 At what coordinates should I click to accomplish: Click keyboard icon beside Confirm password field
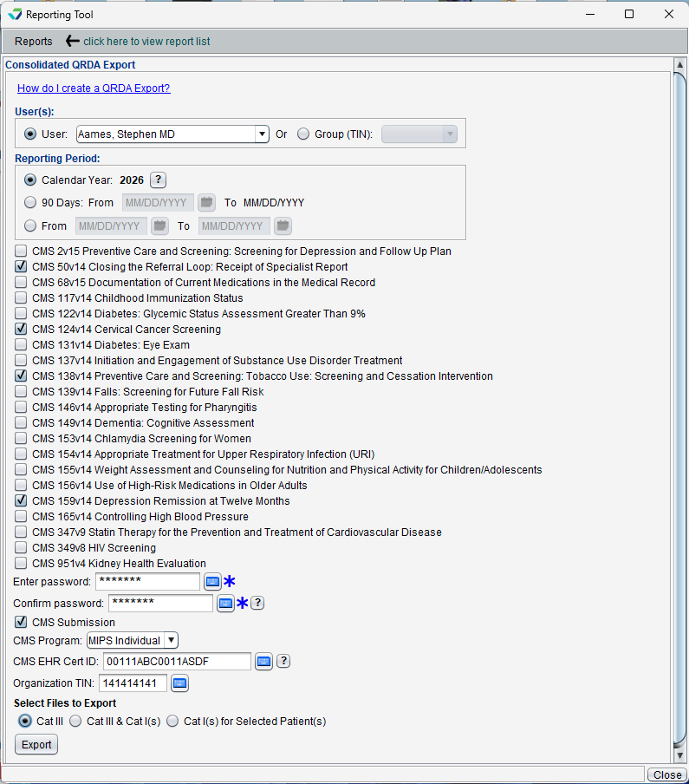click(x=225, y=604)
